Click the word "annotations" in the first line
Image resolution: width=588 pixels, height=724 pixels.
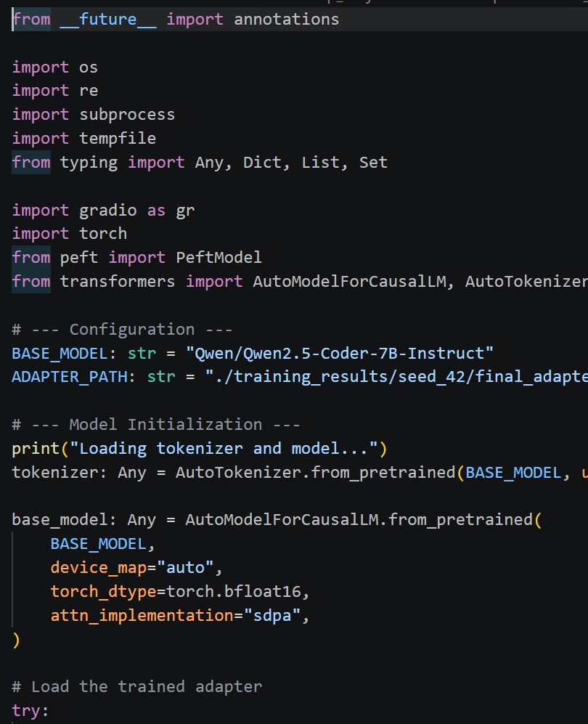point(286,20)
